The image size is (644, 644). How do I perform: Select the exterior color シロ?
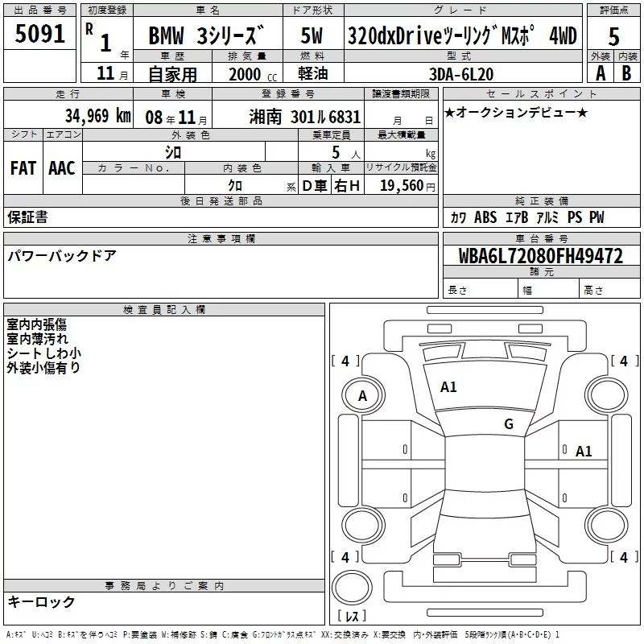point(173,152)
